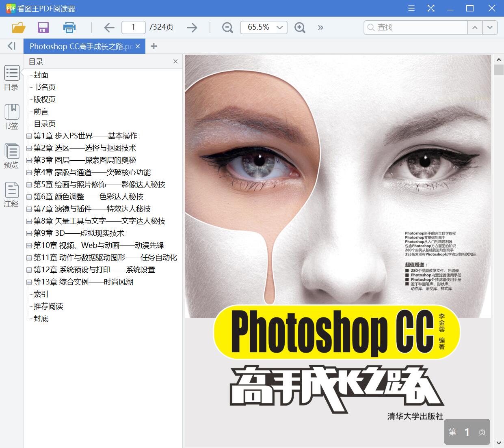Jump to 前言 in the contents

click(x=41, y=112)
